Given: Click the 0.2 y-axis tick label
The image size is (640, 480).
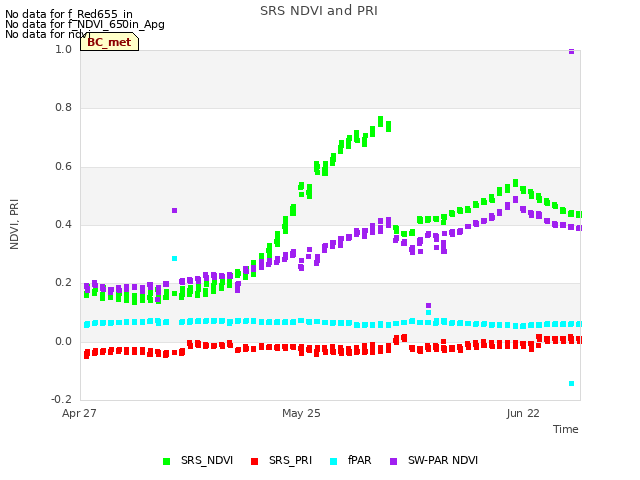Looking at the screenshot, I should (x=63, y=282).
